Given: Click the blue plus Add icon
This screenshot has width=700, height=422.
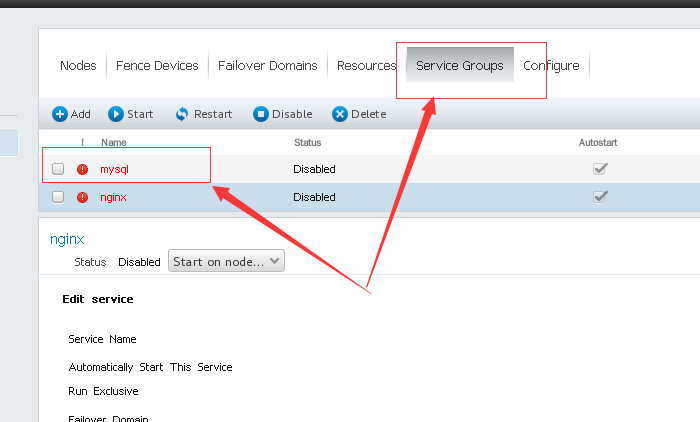Looking at the screenshot, I should pos(60,114).
